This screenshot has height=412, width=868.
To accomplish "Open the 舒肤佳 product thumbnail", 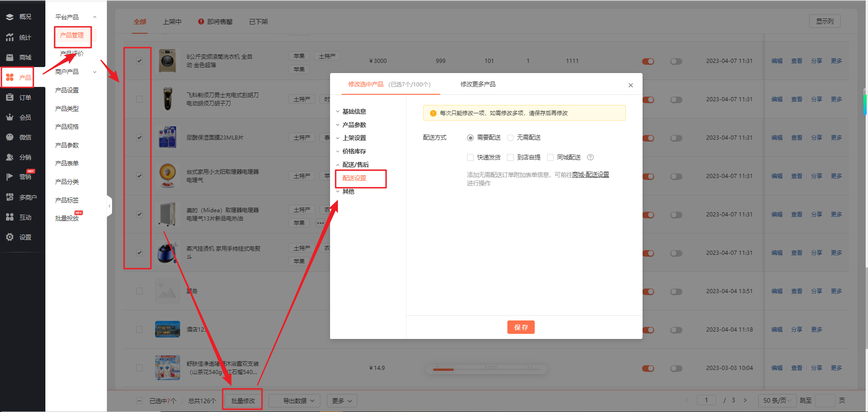I will [x=167, y=368].
